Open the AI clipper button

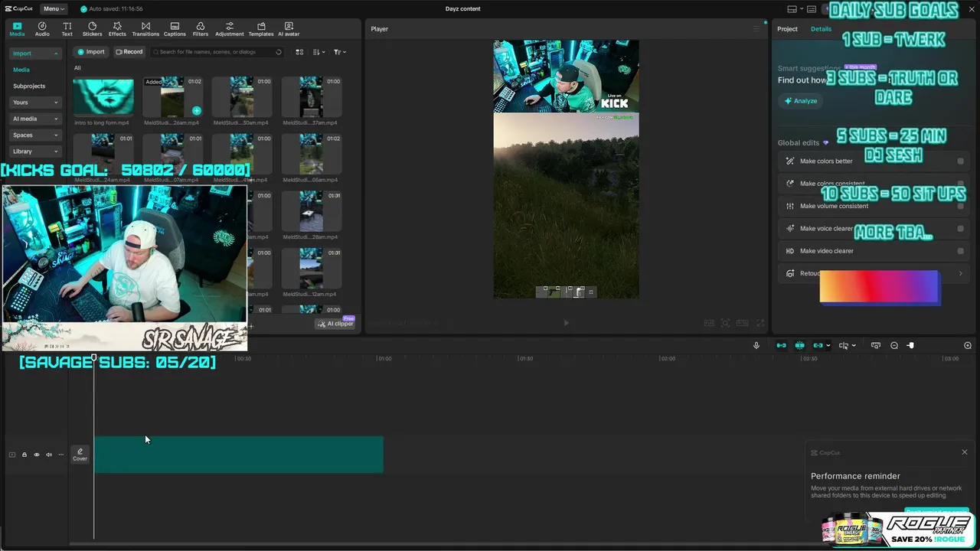336,324
